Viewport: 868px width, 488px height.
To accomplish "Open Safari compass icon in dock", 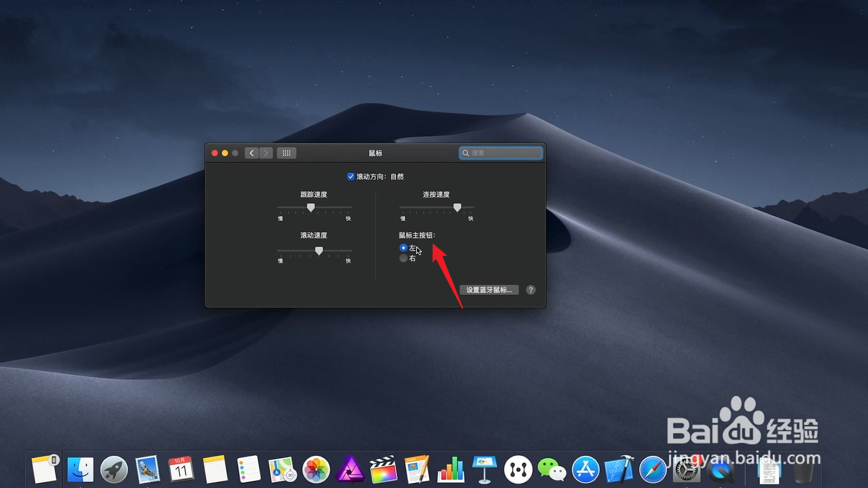I will coord(653,469).
